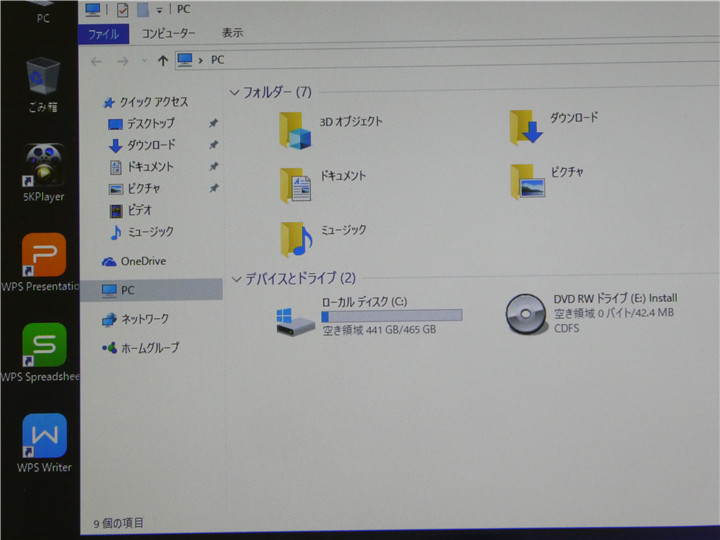Select the DVD RW ドライブ (E:) disc icon
The width and height of the screenshot is (720, 540).
(526, 314)
